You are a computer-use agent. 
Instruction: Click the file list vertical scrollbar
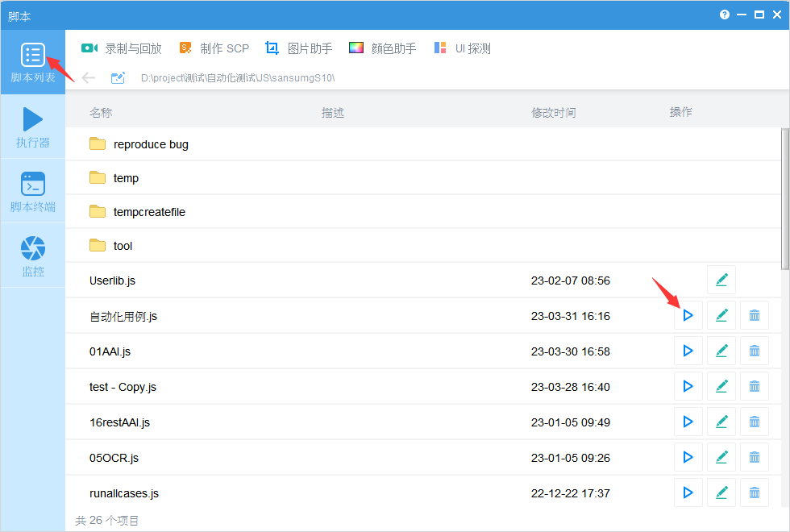pyautogui.click(x=785, y=199)
